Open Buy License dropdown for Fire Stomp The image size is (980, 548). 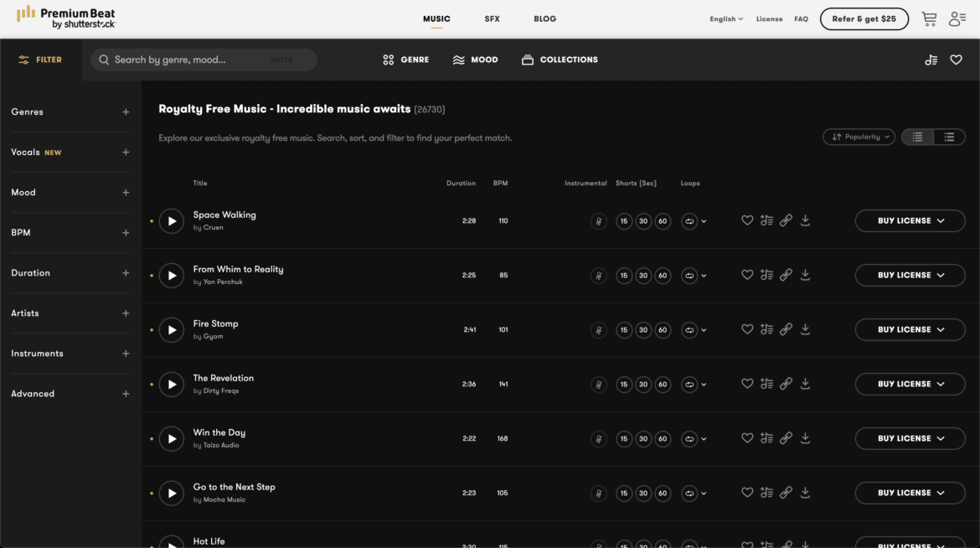pos(910,329)
